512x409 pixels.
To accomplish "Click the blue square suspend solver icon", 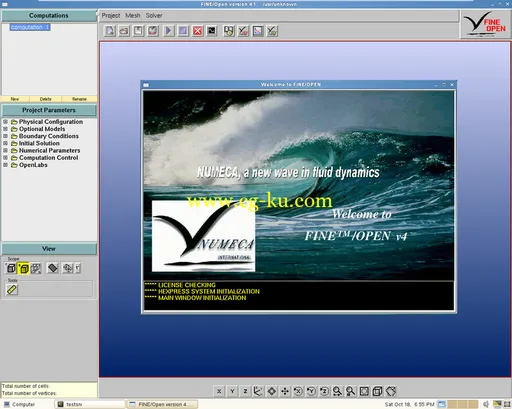I will coord(183,31).
